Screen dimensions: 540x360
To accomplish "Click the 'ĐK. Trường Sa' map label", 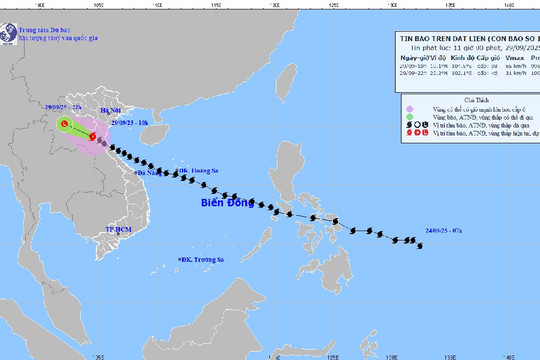I will pos(202,259).
